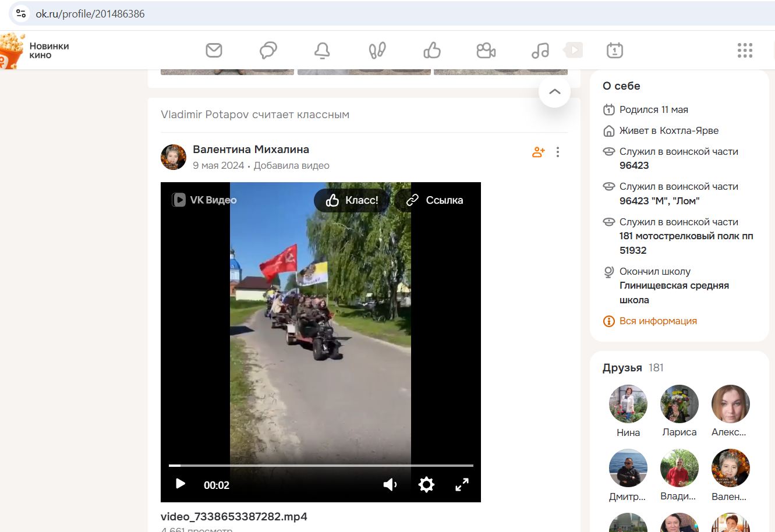
Task: Open friend Влади... avatar
Action: (x=680, y=468)
